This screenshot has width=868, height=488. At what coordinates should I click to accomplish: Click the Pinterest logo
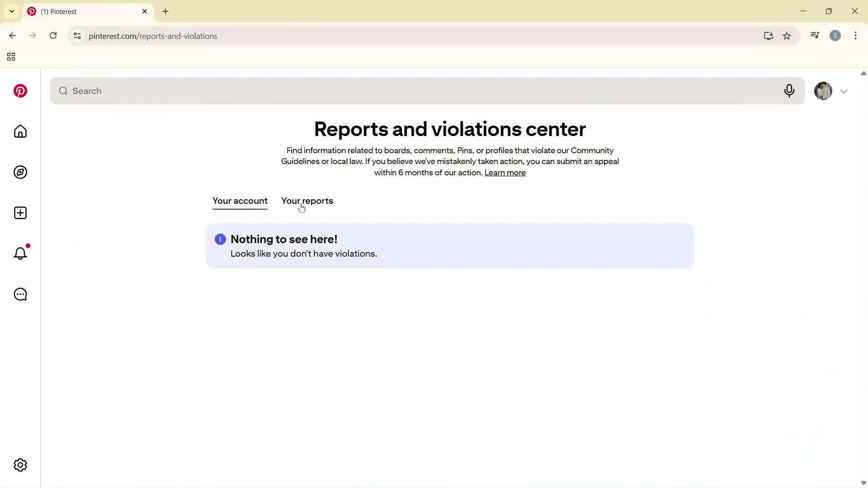(x=20, y=91)
